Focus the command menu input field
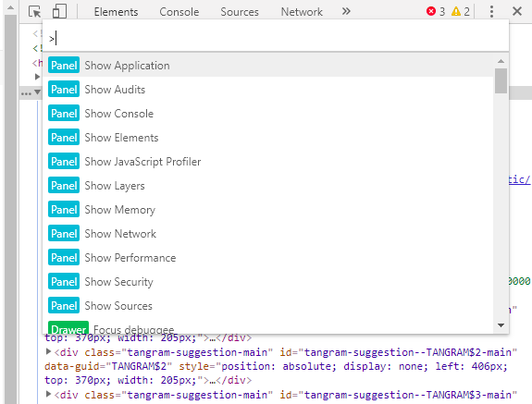Viewport: 532px width, 404px height. [276, 38]
